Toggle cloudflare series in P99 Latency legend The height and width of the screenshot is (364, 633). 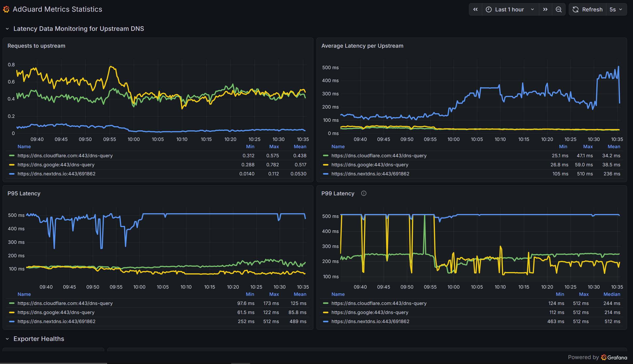[379, 303]
